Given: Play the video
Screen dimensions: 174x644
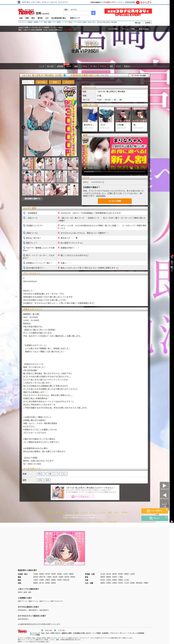Looking at the screenshot, I should 85,168.
